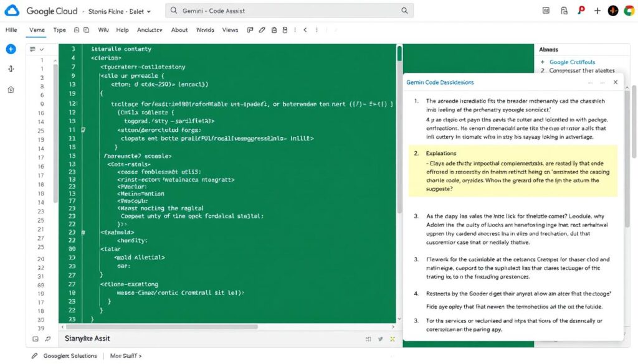Click the Abnods panel header

(548, 49)
